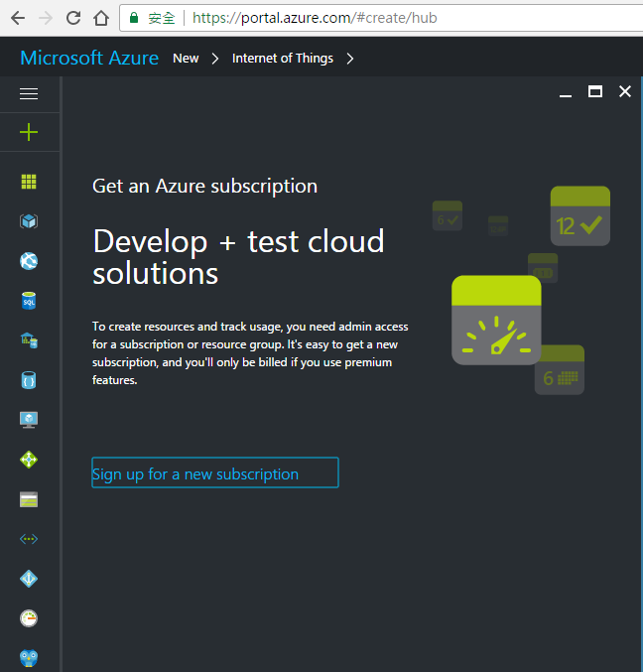
Task: Click the browser forward arrow
Action: click(46, 18)
